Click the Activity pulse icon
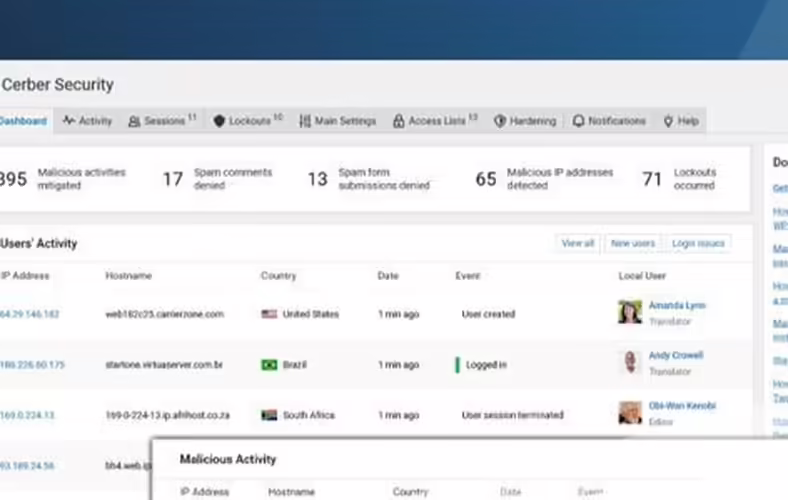 pyautogui.click(x=69, y=121)
